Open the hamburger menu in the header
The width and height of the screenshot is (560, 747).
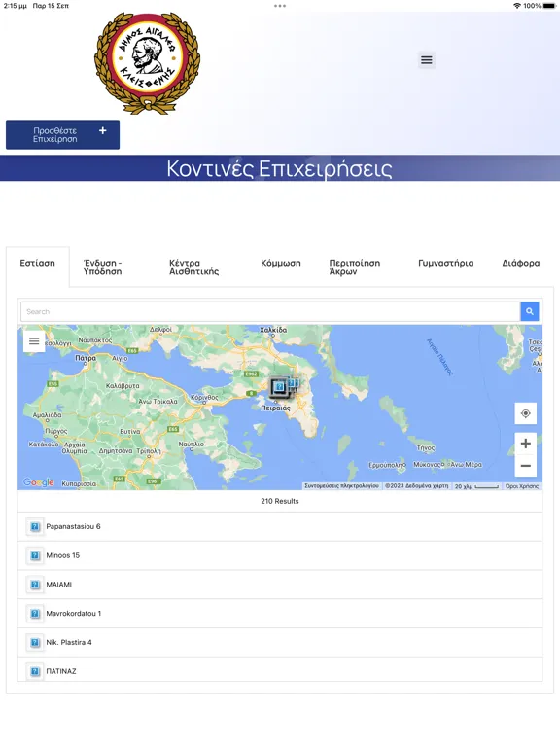[x=426, y=60]
